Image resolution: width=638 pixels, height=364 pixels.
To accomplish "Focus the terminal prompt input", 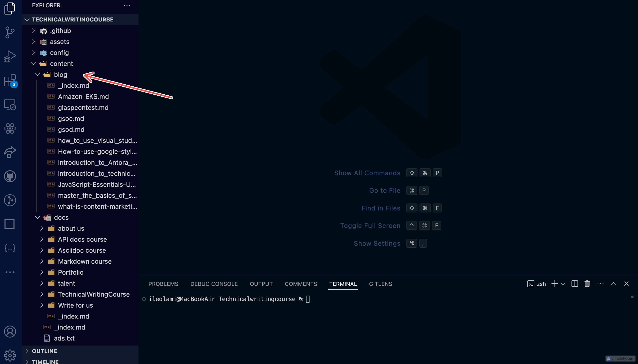I will pyautogui.click(x=307, y=299).
